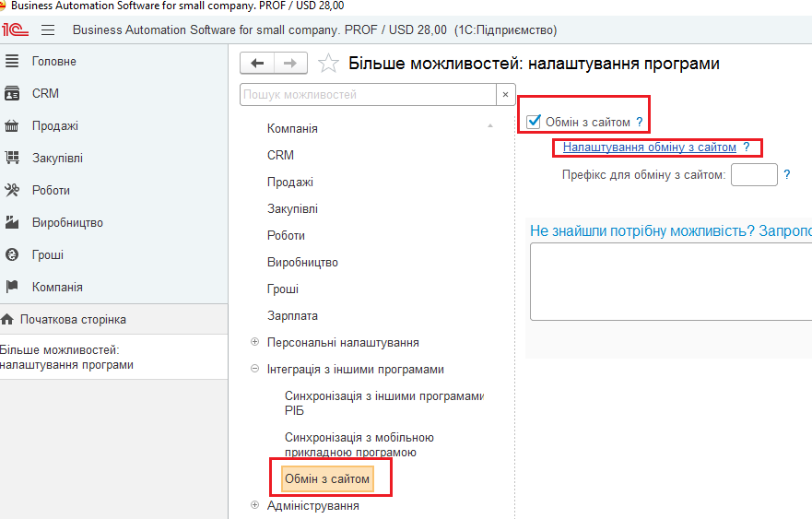Select Гроші in the settings tree
Image resolution: width=812 pixels, height=519 pixels.
(283, 289)
